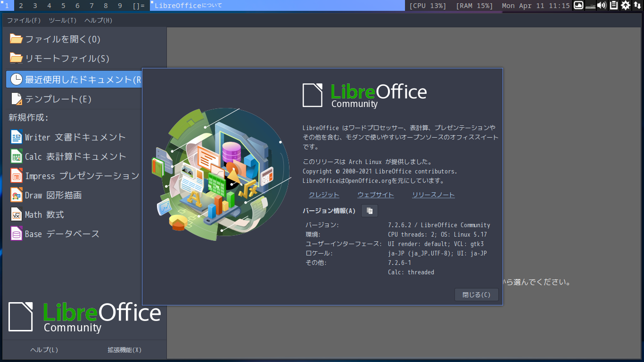Click the UI render: default; VCL: gtk3 text
This screenshot has width=644, height=362.
tap(436, 244)
